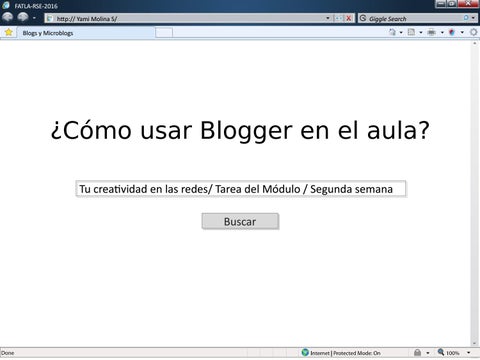Screen dimensions: 480x360
Task: Expand the Home icon dropdown arrow
Action: 401,32
